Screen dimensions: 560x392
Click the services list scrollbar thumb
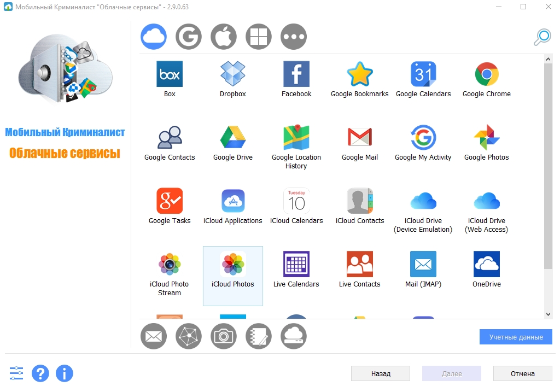coord(548,166)
